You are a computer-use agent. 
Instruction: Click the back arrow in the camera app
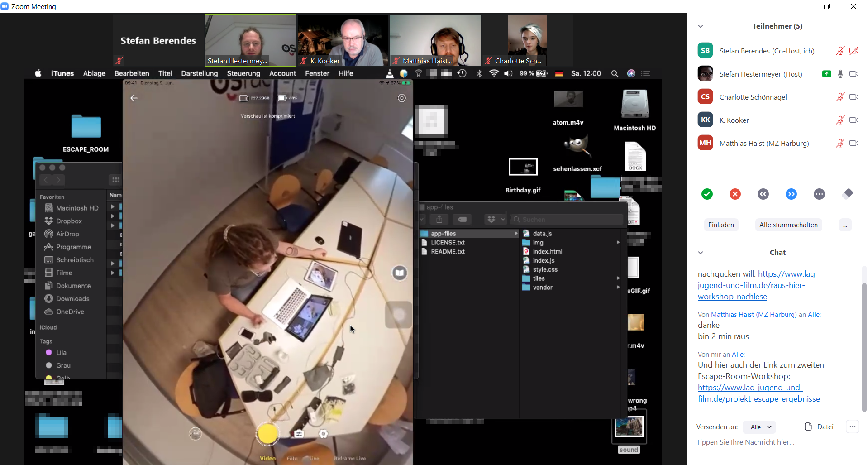click(x=134, y=98)
